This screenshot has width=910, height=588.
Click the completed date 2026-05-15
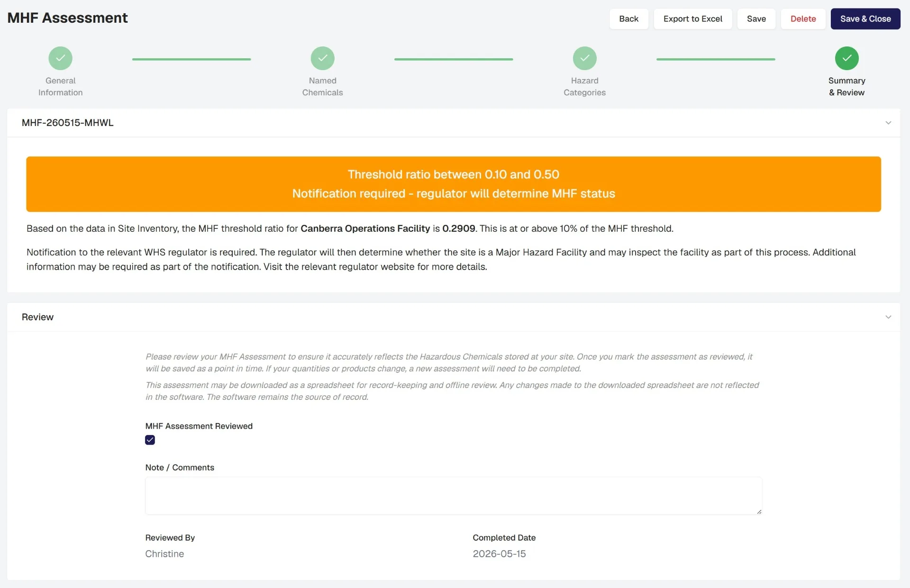499,554
